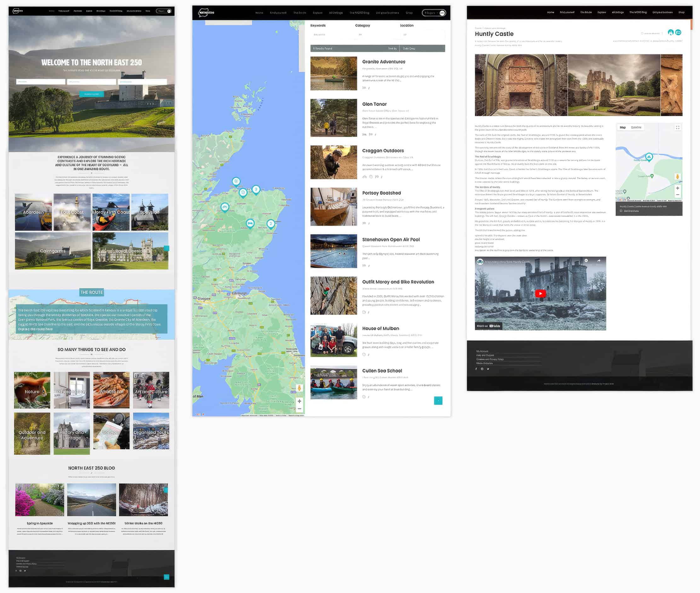The image size is (700, 593).
Task: Zoom out on the listings page map
Action: click(299, 409)
